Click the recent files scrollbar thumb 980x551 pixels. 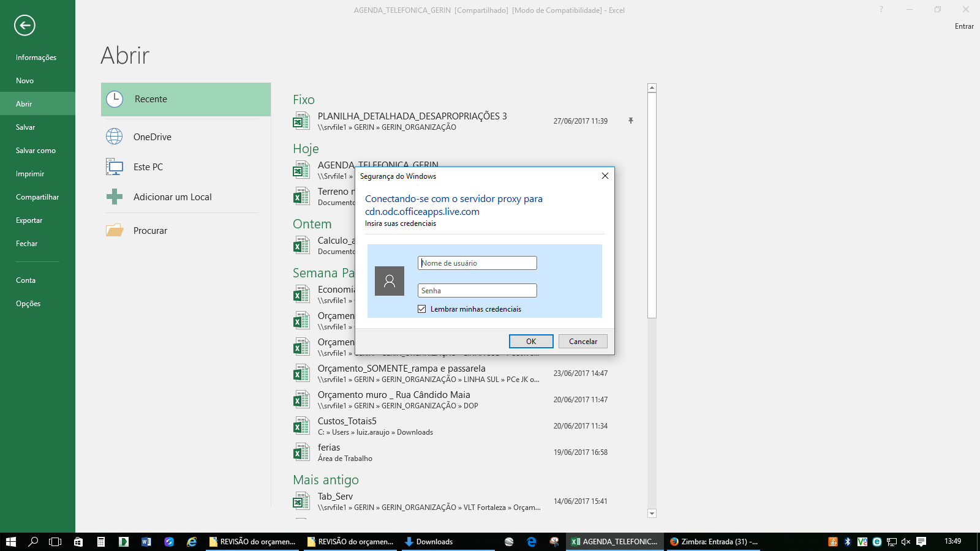coord(652,205)
